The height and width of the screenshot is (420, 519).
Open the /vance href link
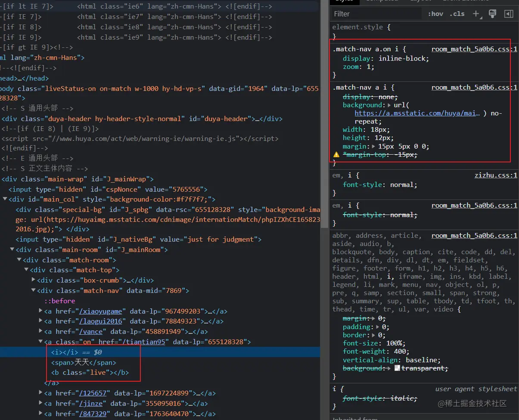[91, 332]
